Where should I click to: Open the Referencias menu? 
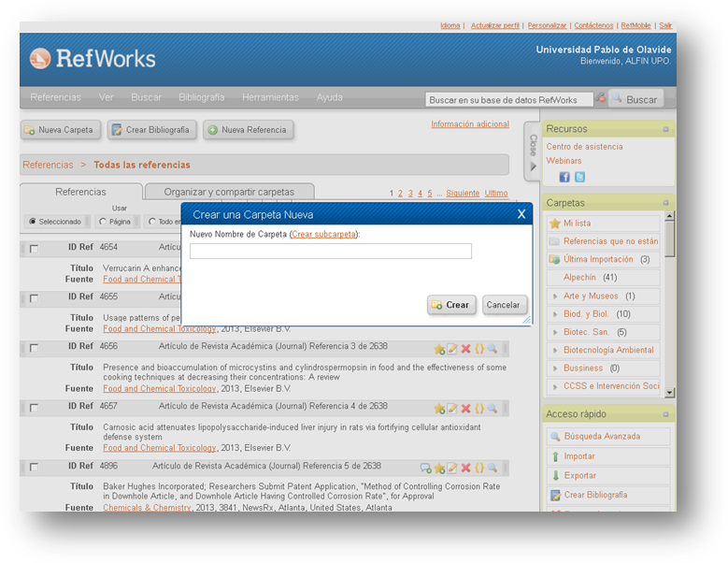(x=55, y=97)
